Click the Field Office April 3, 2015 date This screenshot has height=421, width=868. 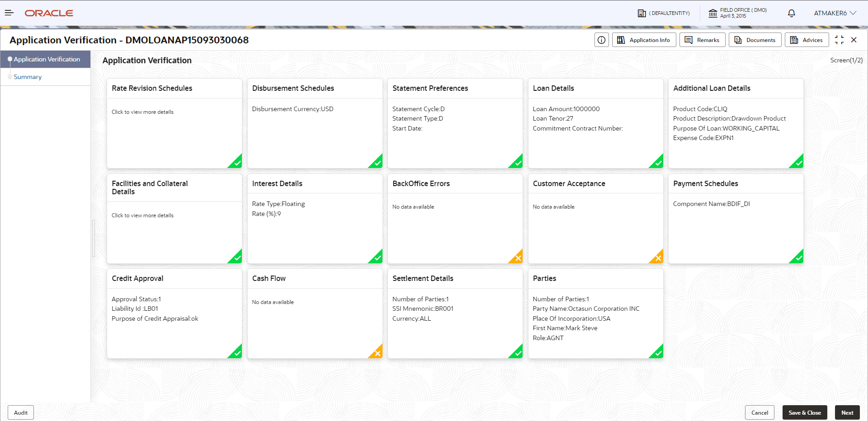[733, 16]
